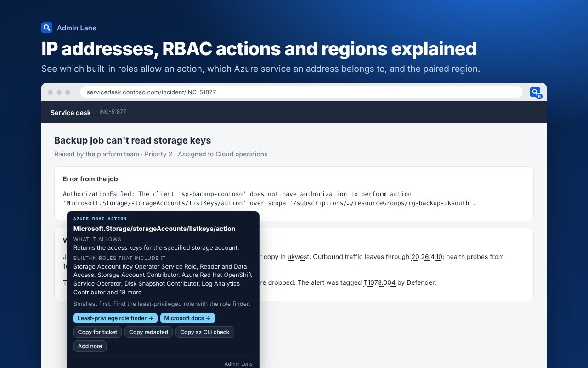The image size is (588, 368).
Task: Click the Admin Lens footer text in popup
Action: 238,364
